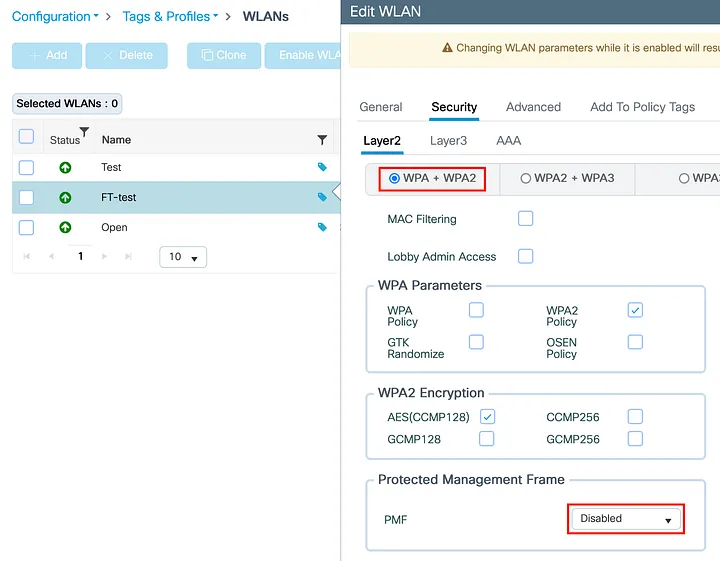Click the tag icon in the Test row
The width and height of the screenshot is (720, 561).
pyautogui.click(x=322, y=168)
